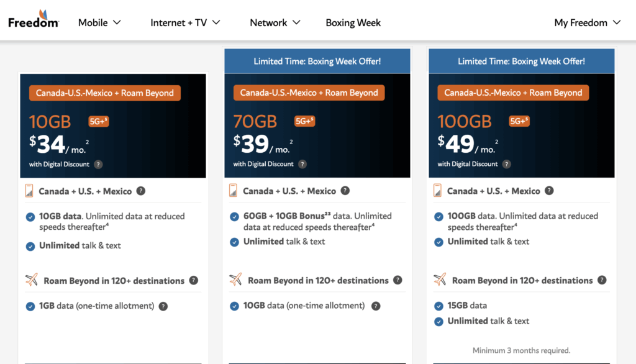The width and height of the screenshot is (636, 364).
Task: Expand the Network menu chevron
Action: tap(296, 22)
